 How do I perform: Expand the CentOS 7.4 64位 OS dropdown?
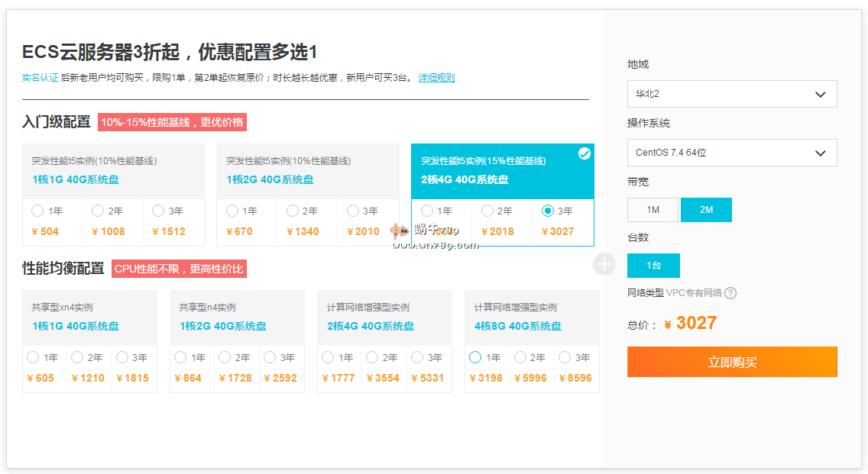[731, 153]
